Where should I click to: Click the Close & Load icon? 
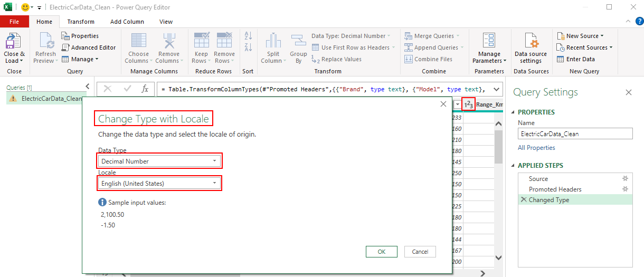pyautogui.click(x=14, y=42)
